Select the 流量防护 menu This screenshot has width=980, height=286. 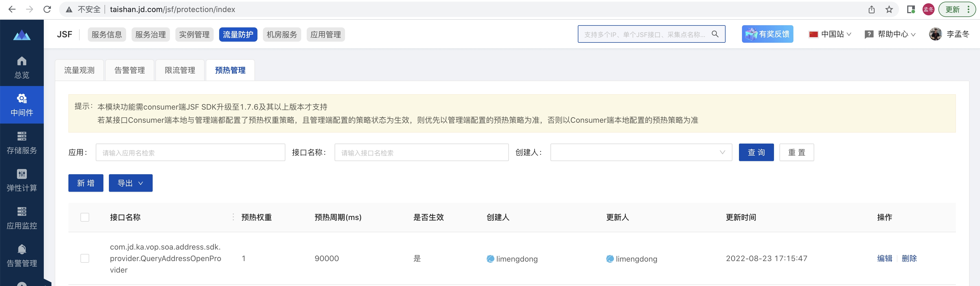(238, 35)
